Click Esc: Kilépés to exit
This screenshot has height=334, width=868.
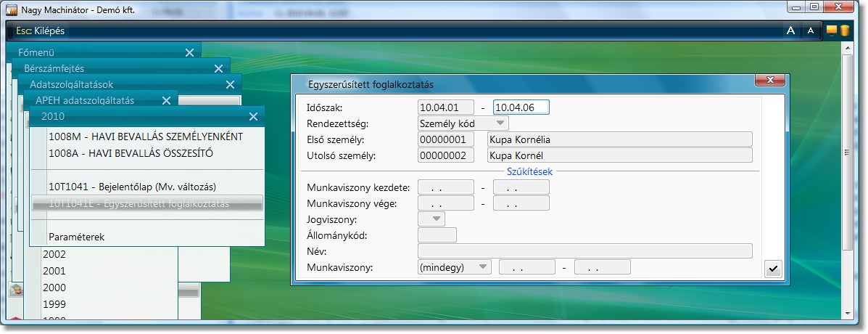click(x=40, y=31)
